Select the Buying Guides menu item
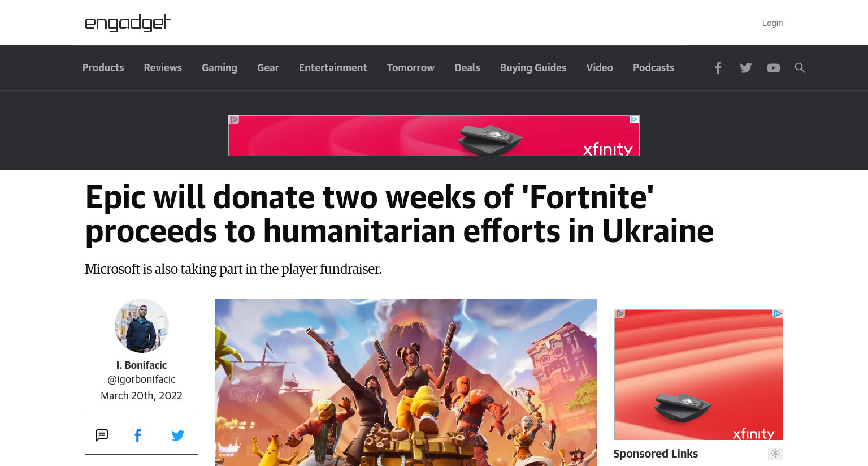868x466 pixels. (x=533, y=68)
